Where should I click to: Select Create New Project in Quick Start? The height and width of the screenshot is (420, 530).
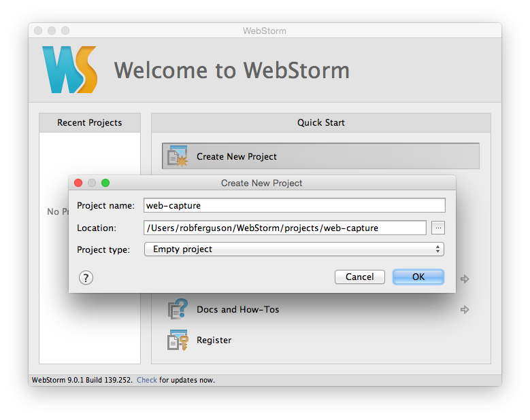(320, 156)
